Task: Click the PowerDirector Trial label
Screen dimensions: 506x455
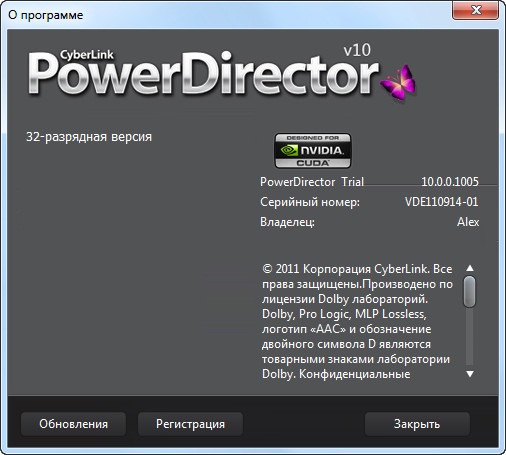Action: pos(312,182)
